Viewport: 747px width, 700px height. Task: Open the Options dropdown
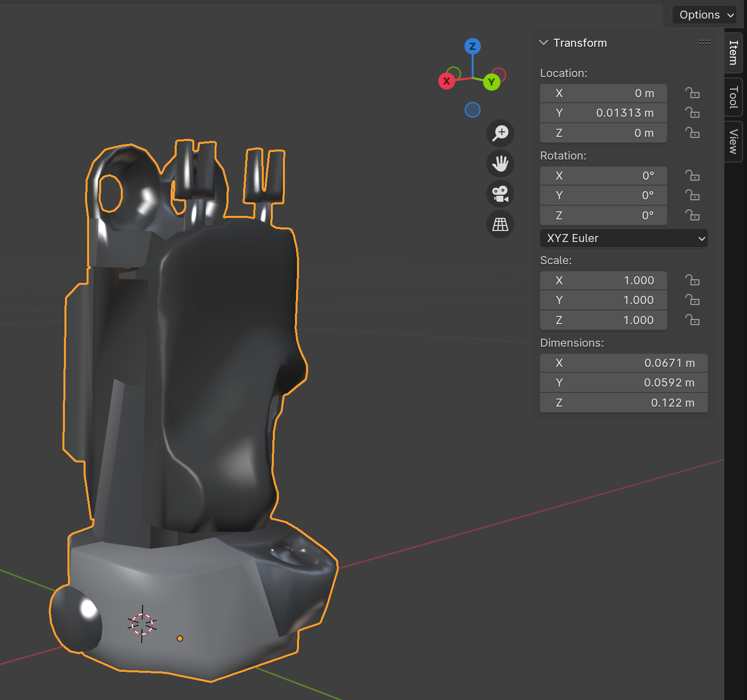[x=706, y=15]
